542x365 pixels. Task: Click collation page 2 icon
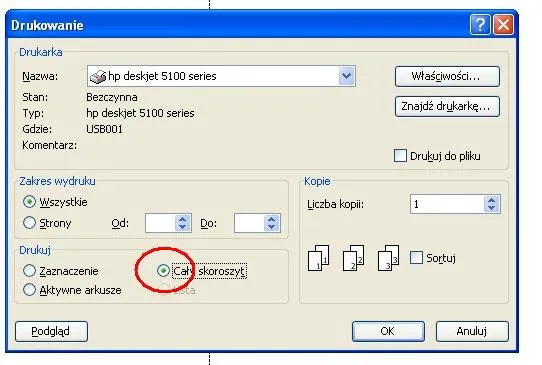click(353, 258)
